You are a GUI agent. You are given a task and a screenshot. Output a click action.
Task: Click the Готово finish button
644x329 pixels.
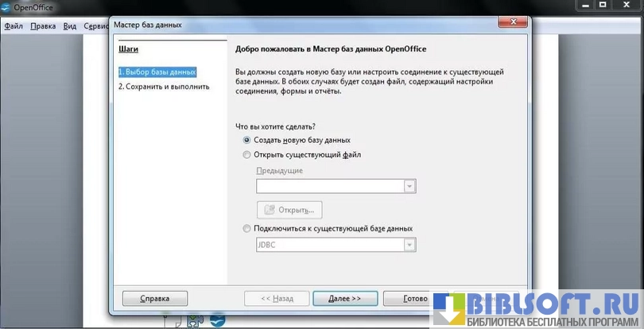[x=407, y=299]
